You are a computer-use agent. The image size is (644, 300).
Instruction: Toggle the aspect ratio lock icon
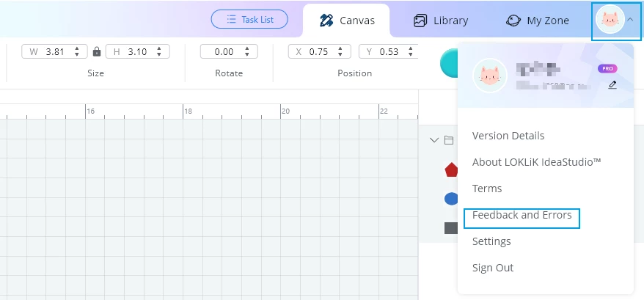[x=97, y=51]
